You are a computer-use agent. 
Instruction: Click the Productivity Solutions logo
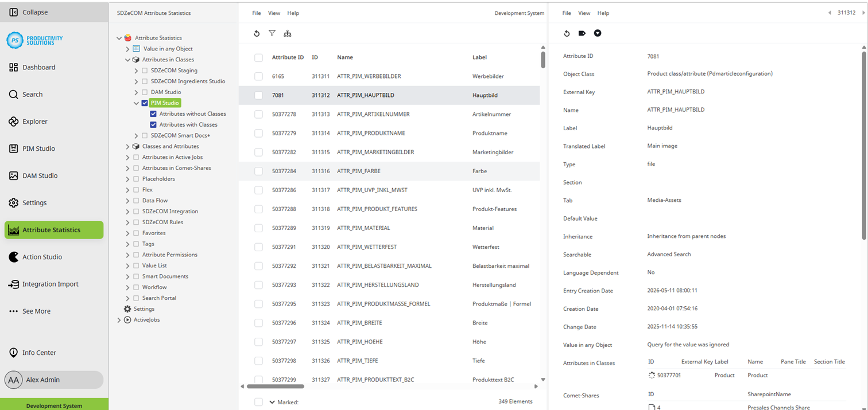34,40
